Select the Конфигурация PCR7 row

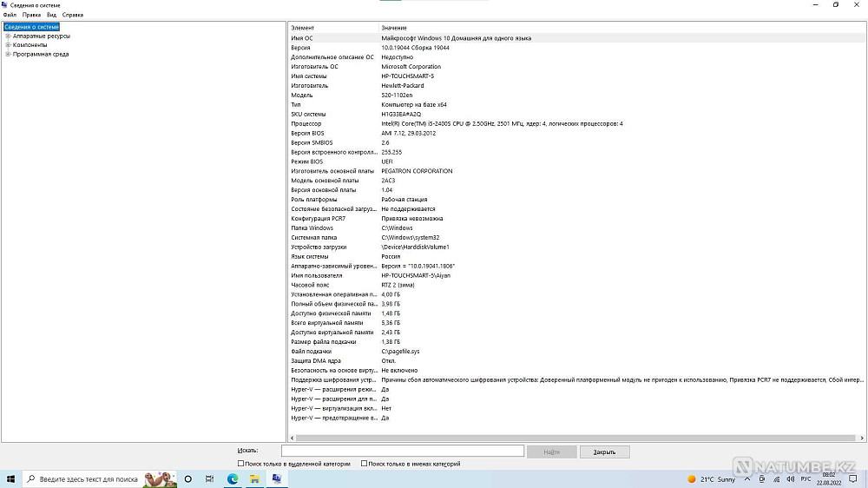(x=577, y=218)
